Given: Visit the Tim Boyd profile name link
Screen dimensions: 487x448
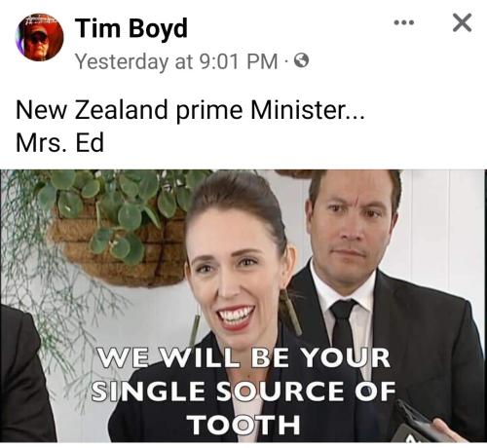Looking at the screenshot, I should 131,29.
